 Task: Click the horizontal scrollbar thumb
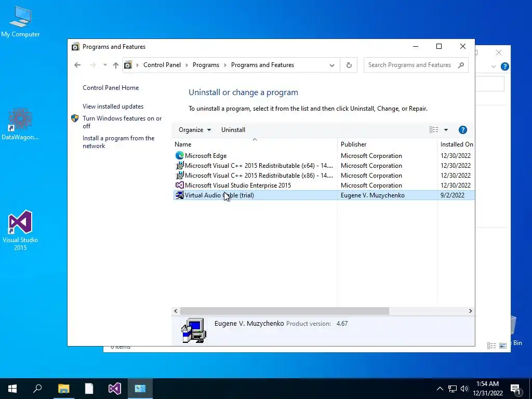tap(285, 311)
